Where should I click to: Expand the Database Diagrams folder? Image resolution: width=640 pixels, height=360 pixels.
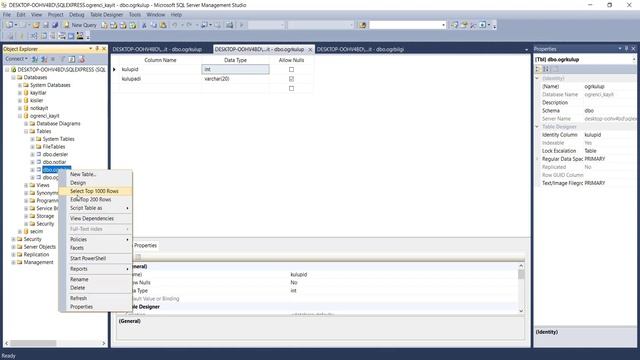point(26,123)
